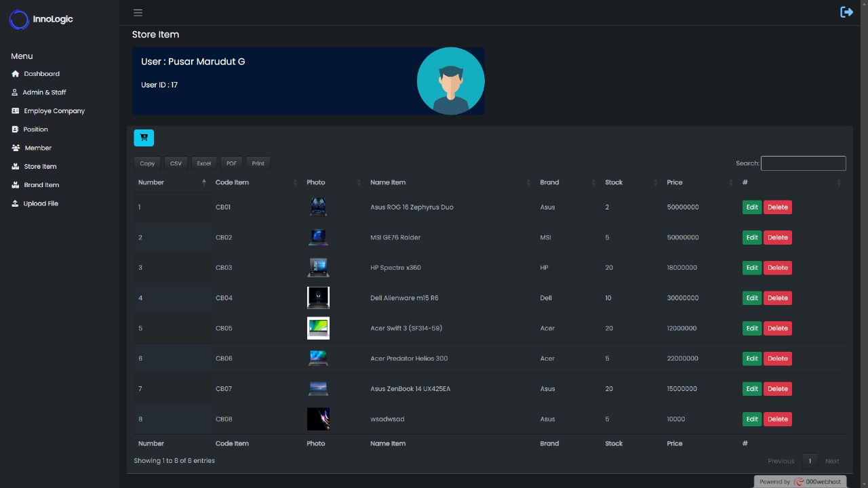Click the group icon next to Member
Image resolution: width=868 pixels, height=488 pixels.
(16, 148)
